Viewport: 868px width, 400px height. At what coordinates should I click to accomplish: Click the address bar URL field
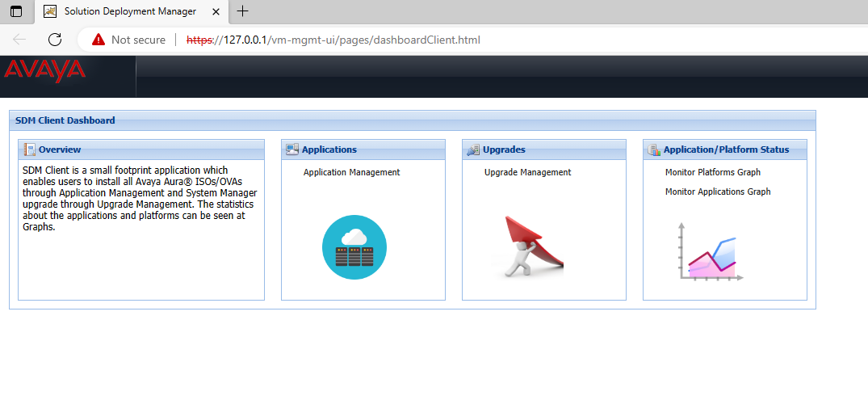[x=404, y=40]
